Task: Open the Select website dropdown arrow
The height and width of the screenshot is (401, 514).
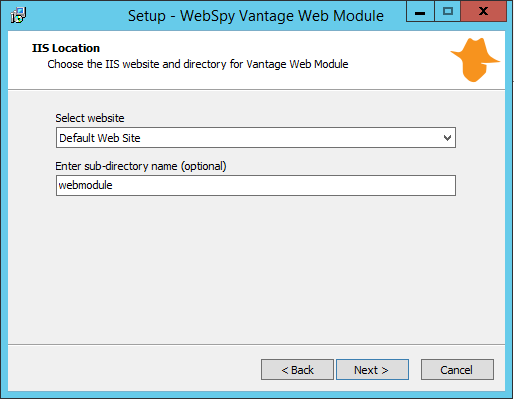Action: (447, 138)
